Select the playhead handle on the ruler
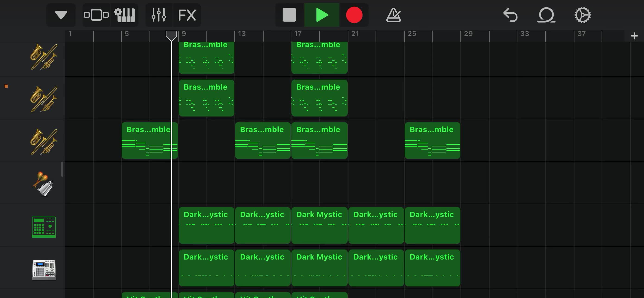Screen dimensions: 644x298 coord(172,36)
